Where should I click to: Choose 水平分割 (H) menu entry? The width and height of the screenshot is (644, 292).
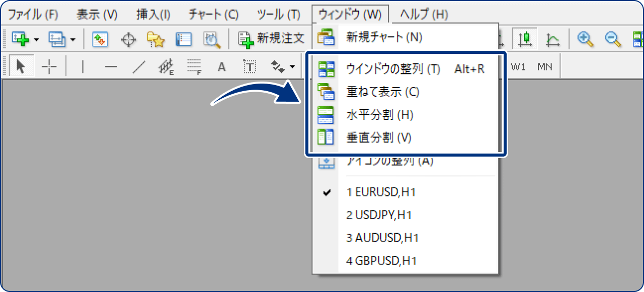pos(406,115)
